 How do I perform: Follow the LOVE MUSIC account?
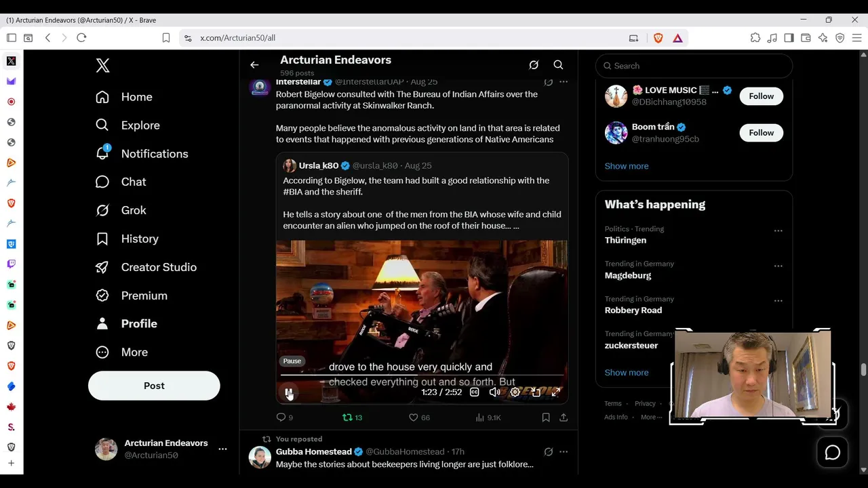pos(761,96)
